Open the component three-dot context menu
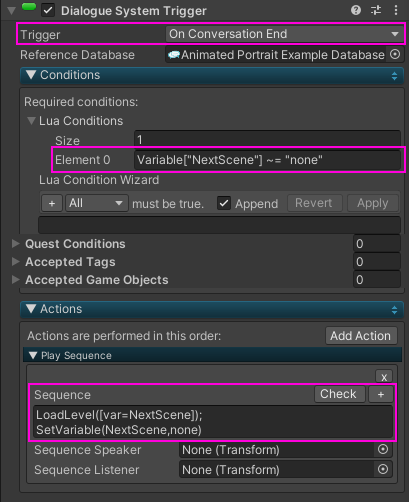The height and width of the screenshot is (502, 409). coord(396,10)
